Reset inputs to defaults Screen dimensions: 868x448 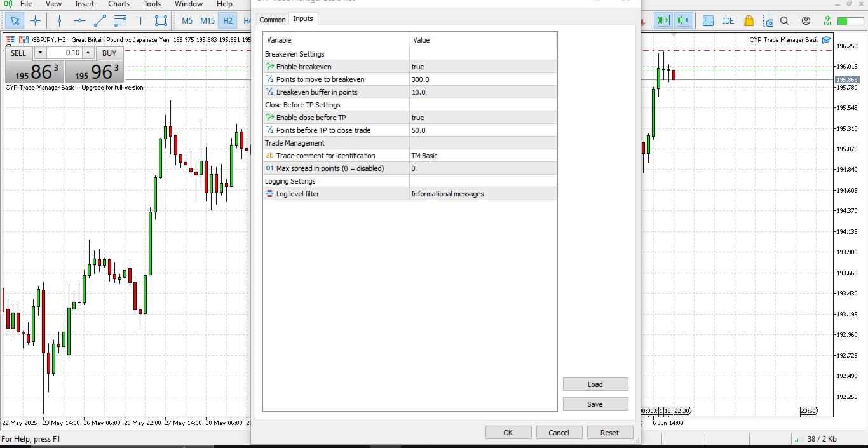610,433
